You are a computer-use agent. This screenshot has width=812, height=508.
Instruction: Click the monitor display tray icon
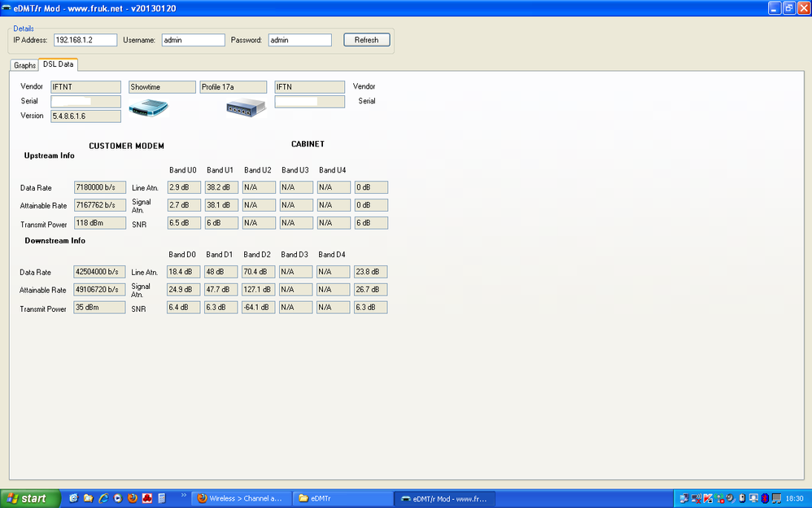coord(754,498)
